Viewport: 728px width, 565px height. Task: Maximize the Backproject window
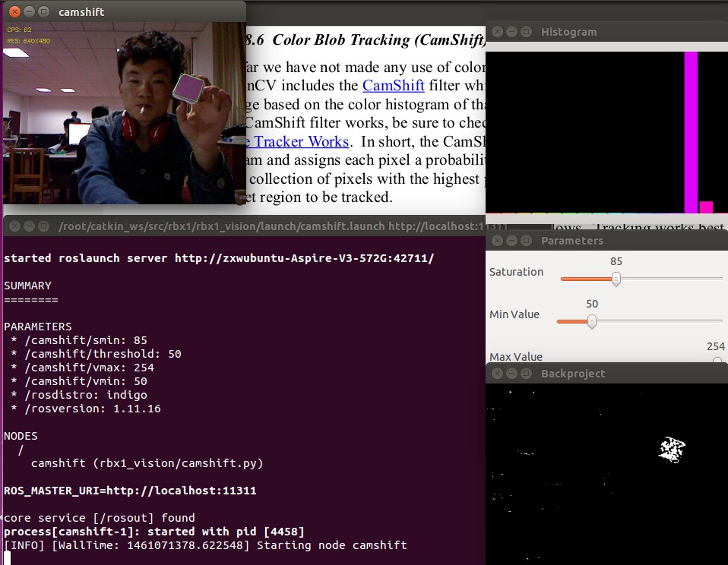point(526,373)
